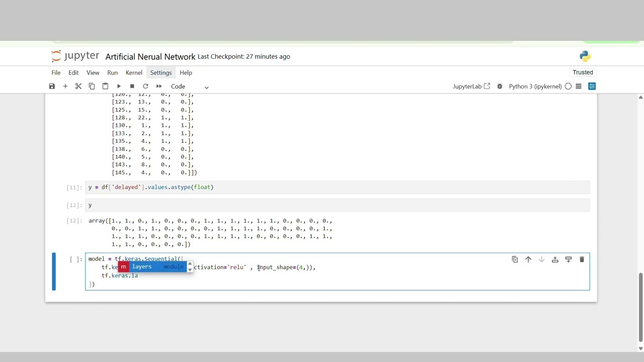This screenshot has width=644, height=362.
Task: Insert a cell below with plus icon
Action: [x=65, y=86]
